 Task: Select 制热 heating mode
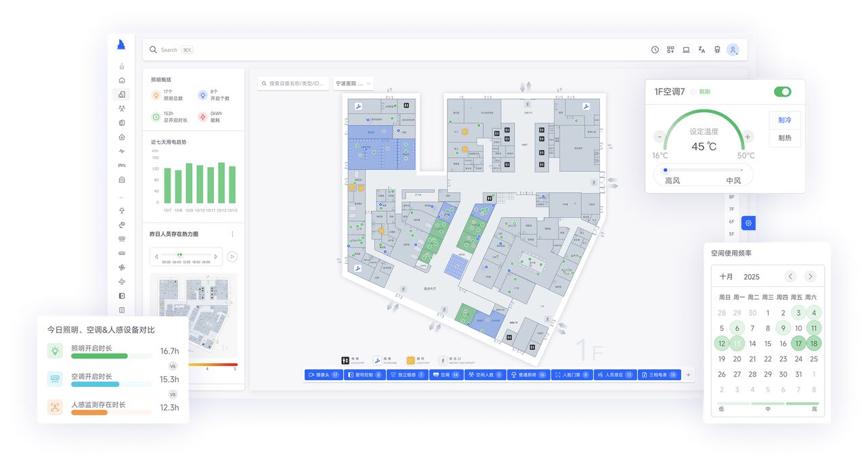tap(785, 138)
